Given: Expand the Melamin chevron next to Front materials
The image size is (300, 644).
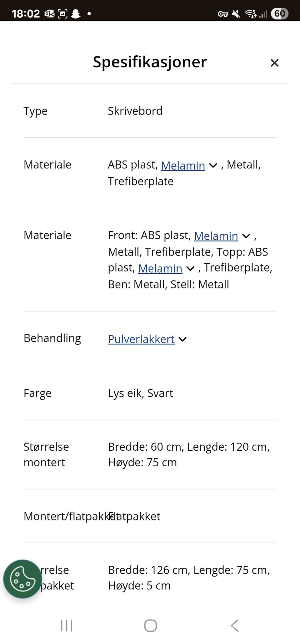Looking at the screenshot, I should pos(246,236).
